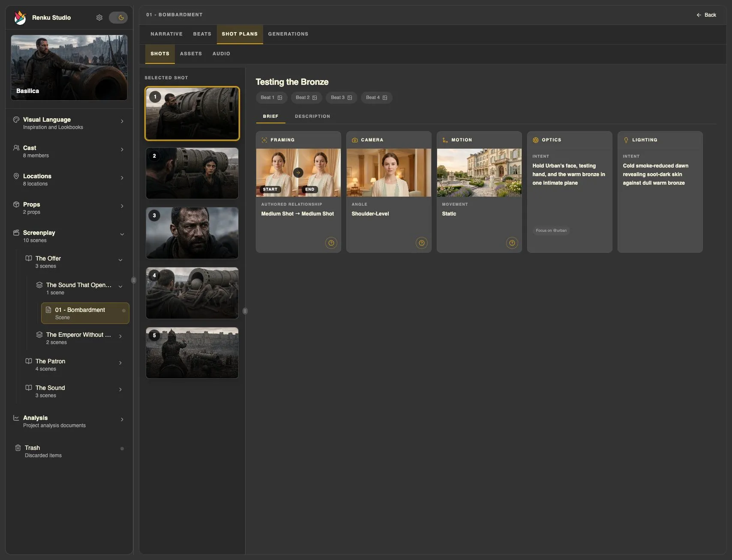Click the Locations pin icon
Screen dimensions: 732x560
pos(16,176)
